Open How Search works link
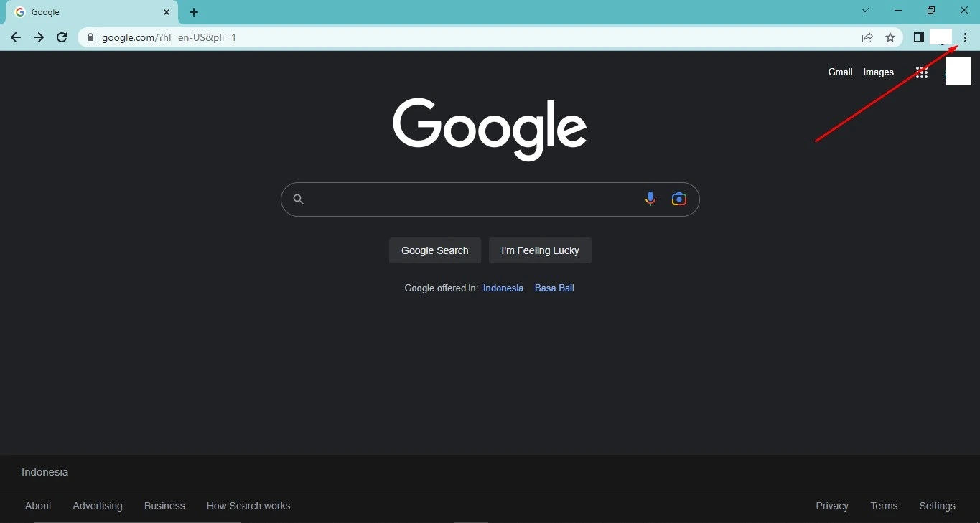The image size is (980, 523). click(248, 506)
